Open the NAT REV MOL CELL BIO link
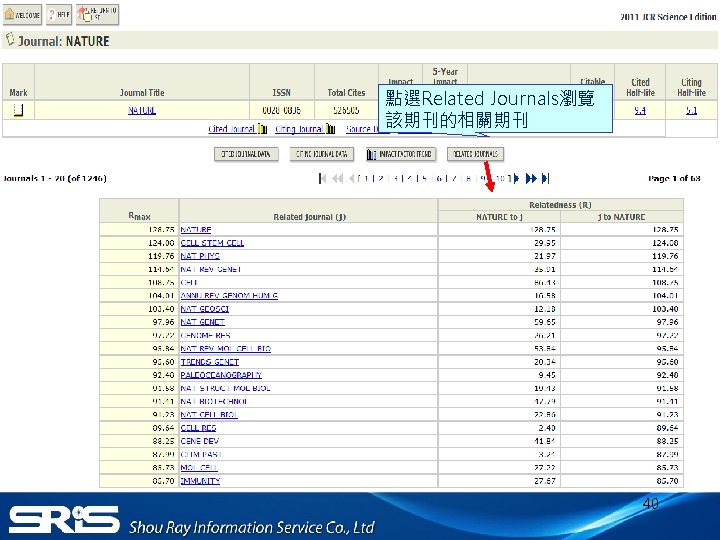This screenshot has height=540, width=720. click(225, 349)
